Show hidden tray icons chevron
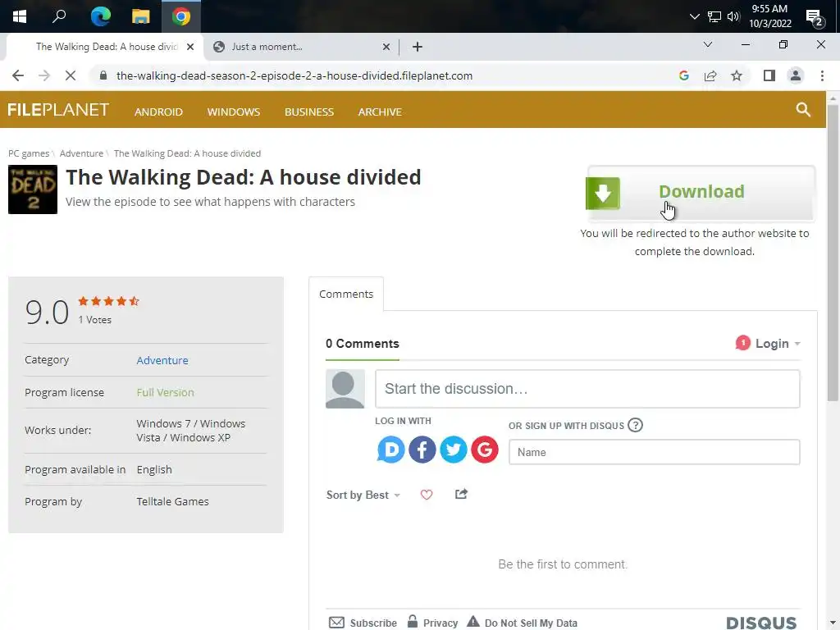This screenshot has width=840, height=630. click(x=694, y=16)
